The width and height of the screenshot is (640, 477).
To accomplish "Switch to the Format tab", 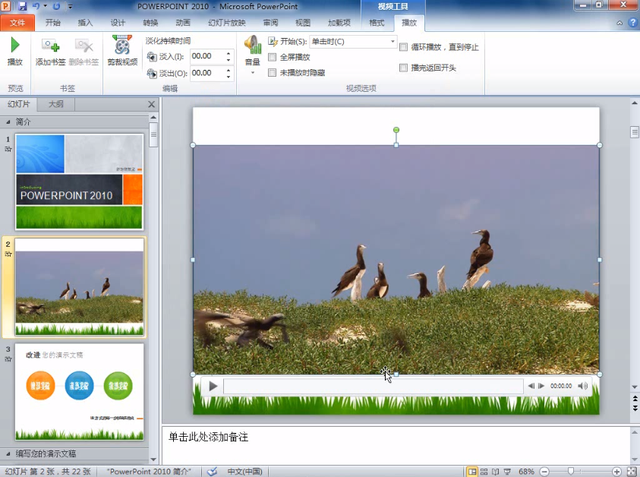I will tap(377, 21).
